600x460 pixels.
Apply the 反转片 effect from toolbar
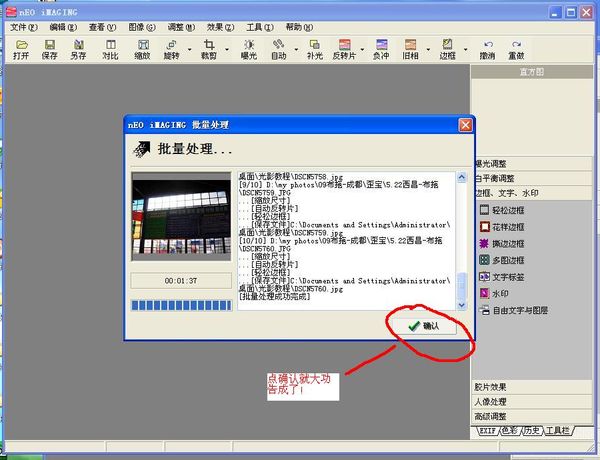tap(343, 49)
